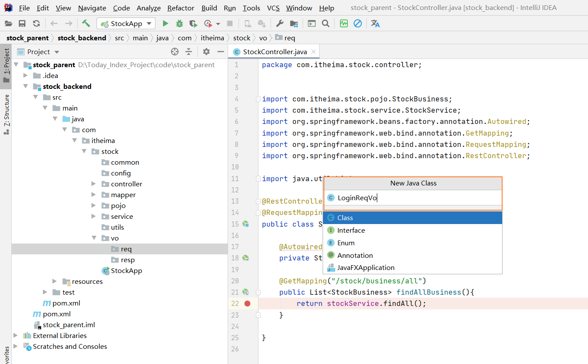Click the Save All toolbar icon
The height and width of the screenshot is (364, 588).
click(x=22, y=23)
